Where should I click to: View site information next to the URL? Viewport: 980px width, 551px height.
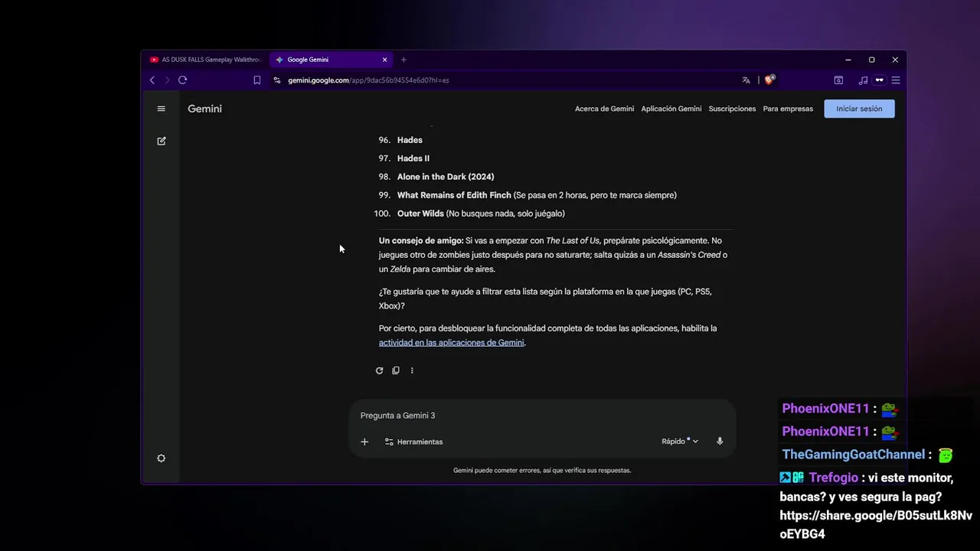[277, 80]
